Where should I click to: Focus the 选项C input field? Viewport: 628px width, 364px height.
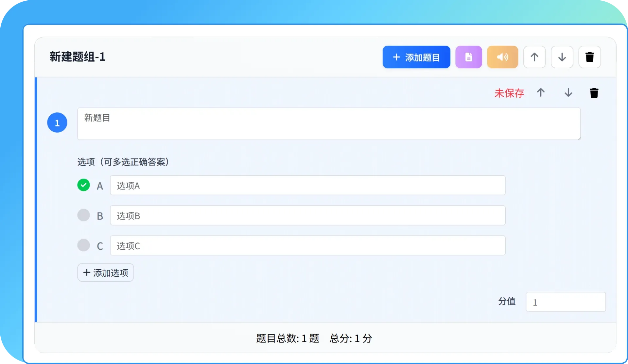308,245
